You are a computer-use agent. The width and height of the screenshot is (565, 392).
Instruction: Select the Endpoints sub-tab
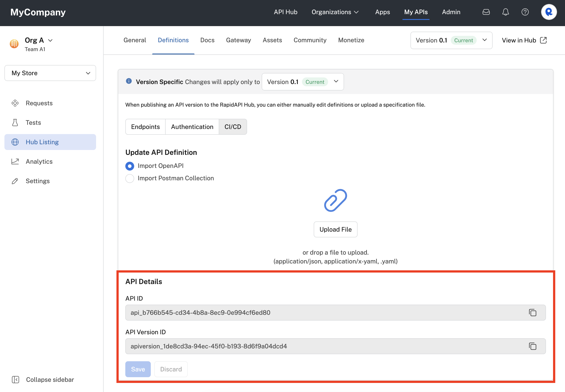coord(145,127)
